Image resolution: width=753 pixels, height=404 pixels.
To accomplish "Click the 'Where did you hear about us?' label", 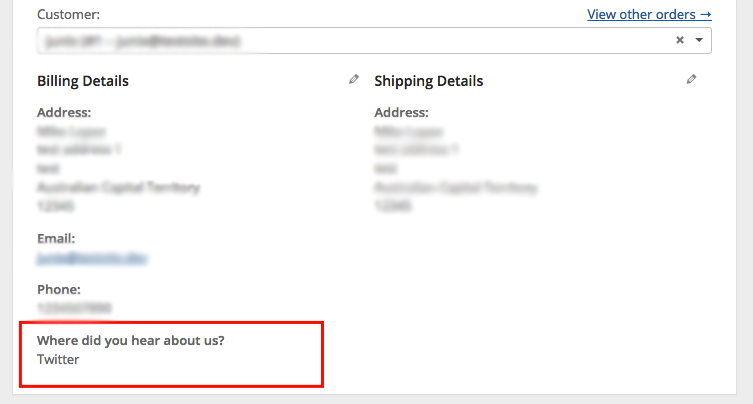I will pos(131,341).
